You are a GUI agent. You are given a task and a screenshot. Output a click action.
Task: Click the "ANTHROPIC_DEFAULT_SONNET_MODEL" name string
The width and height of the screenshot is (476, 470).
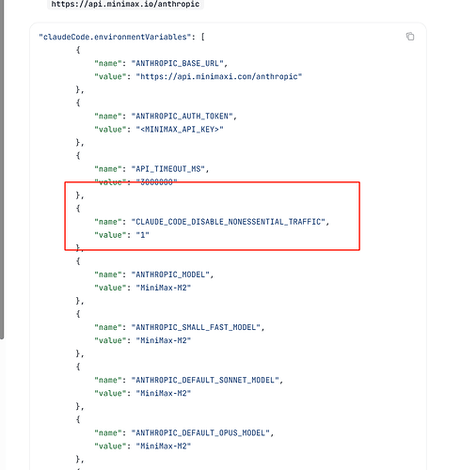pos(205,380)
